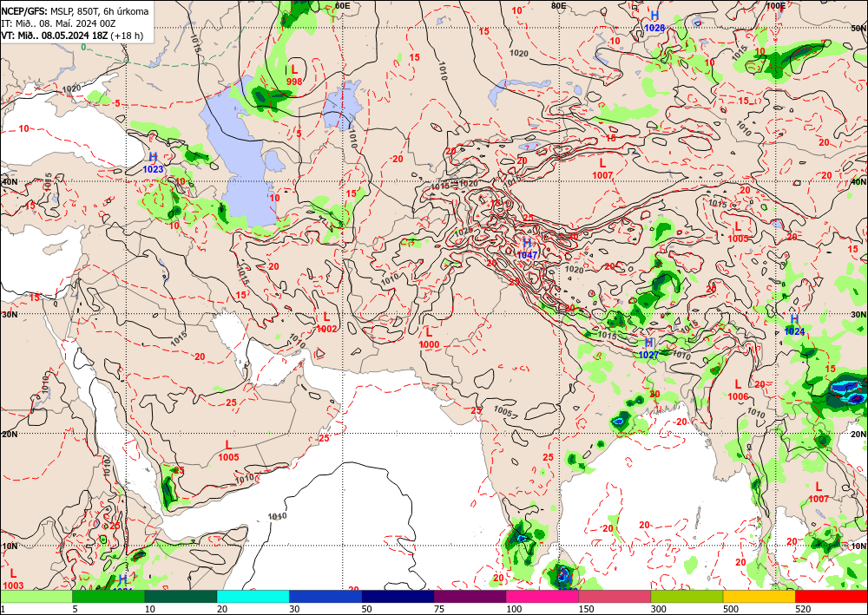
Task: Select the high "H 1024" over China
Action: (x=794, y=324)
